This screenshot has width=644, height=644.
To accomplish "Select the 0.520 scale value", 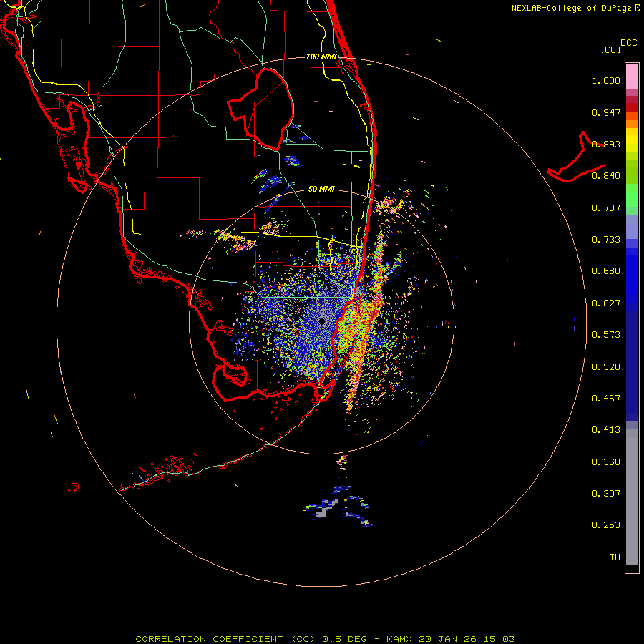I will [606, 367].
